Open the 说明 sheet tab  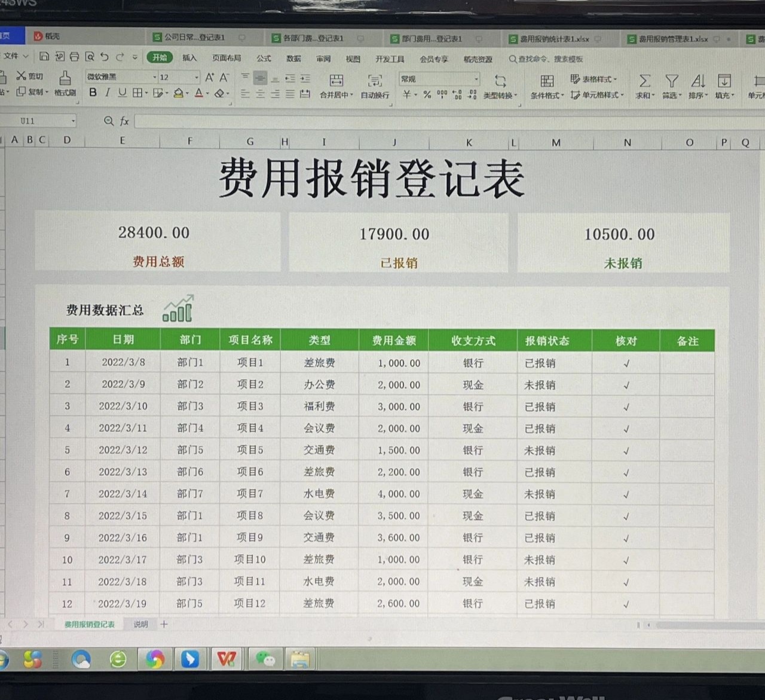point(141,624)
